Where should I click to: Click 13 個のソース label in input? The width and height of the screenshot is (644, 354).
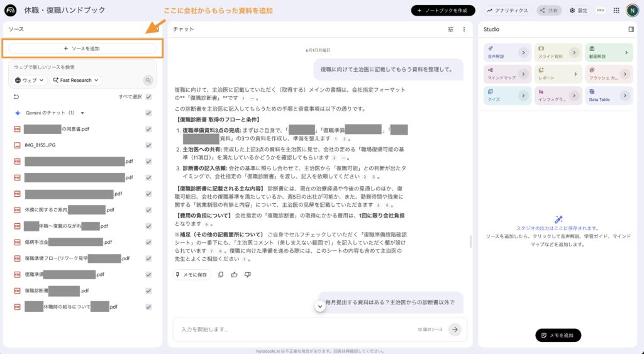tap(430, 329)
